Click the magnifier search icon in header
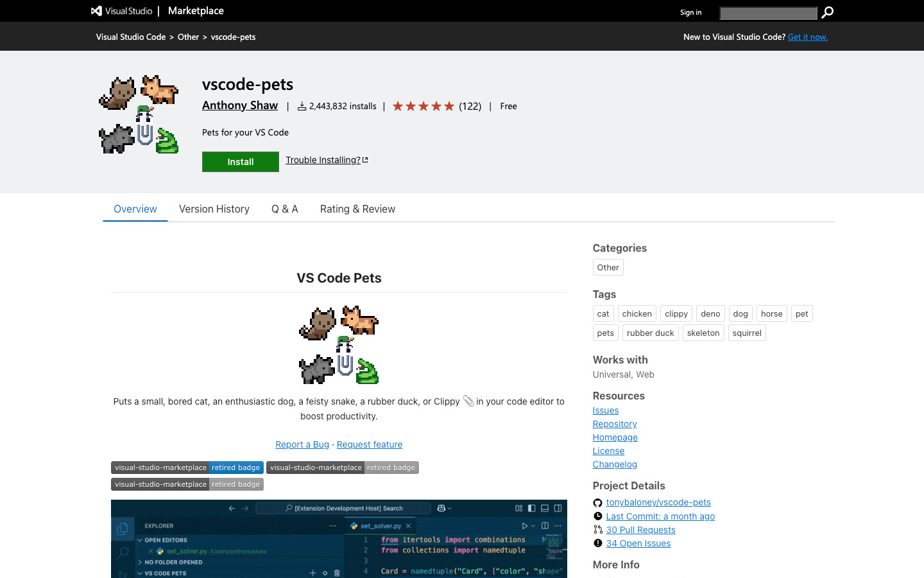Image resolution: width=924 pixels, height=578 pixels. (x=828, y=12)
